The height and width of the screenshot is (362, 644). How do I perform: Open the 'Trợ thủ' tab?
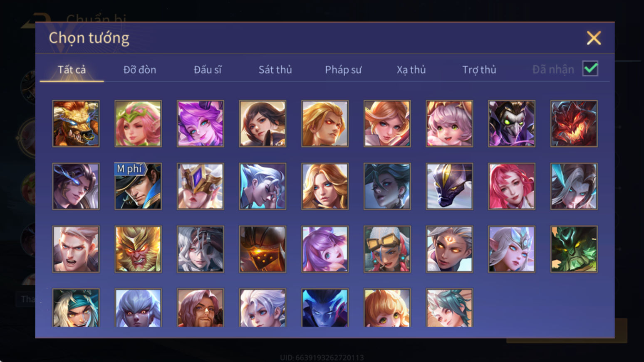click(x=479, y=69)
